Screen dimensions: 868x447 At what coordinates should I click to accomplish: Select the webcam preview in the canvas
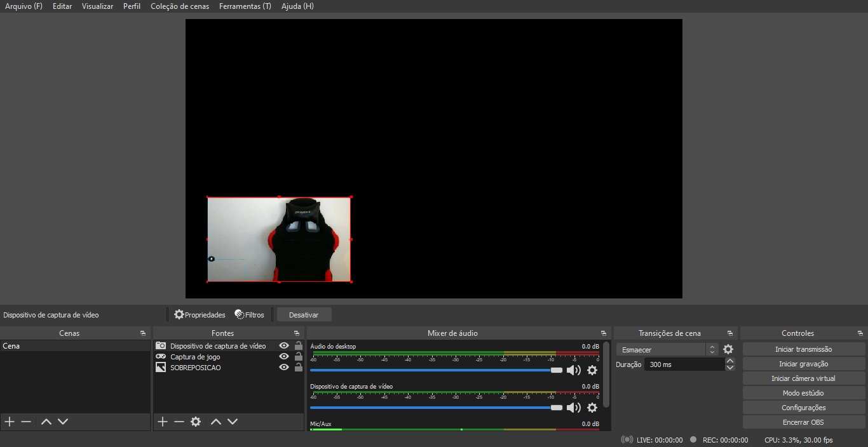(x=279, y=239)
